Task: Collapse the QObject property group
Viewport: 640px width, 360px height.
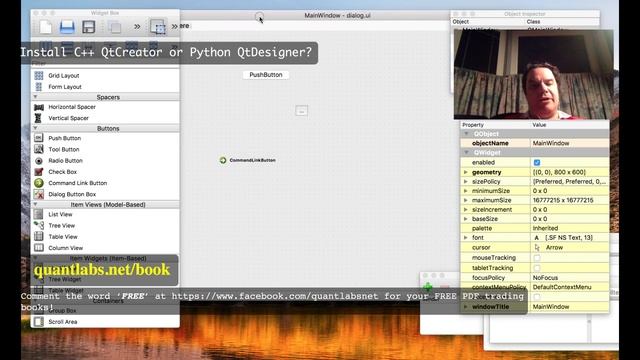Action: tap(467, 134)
